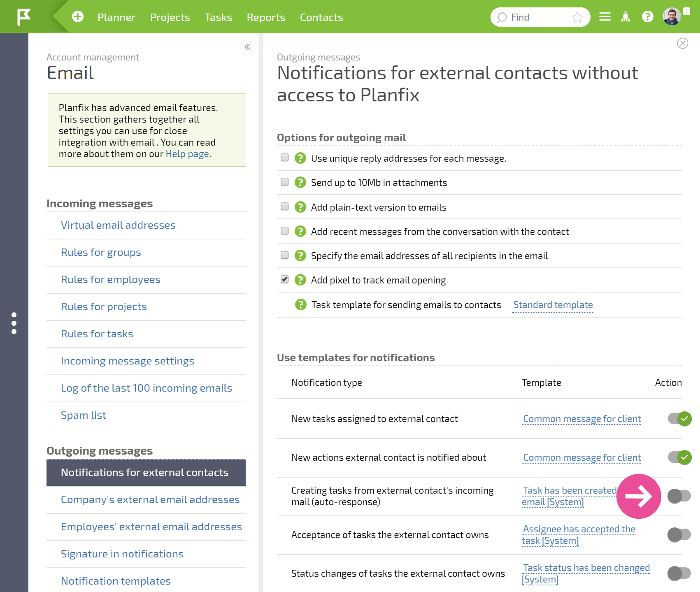The image size is (700, 592).
Task: Click the user avatar photo
Action: (x=672, y=17)
